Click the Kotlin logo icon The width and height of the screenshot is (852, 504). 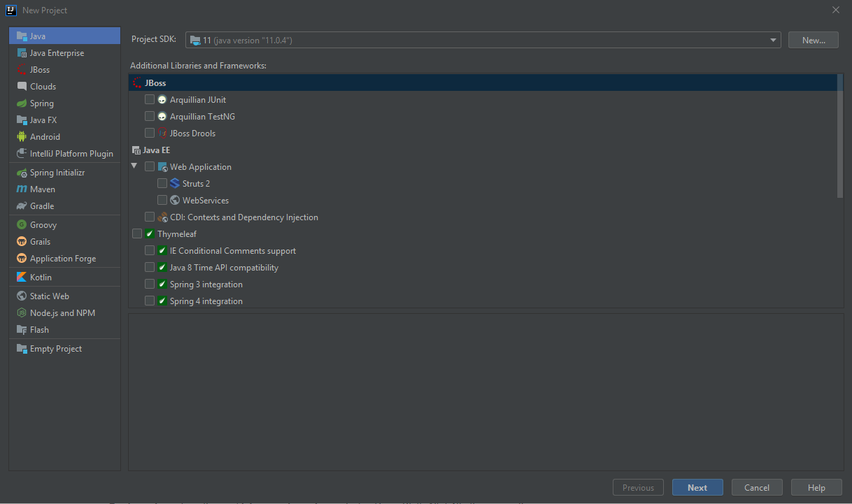22,278
